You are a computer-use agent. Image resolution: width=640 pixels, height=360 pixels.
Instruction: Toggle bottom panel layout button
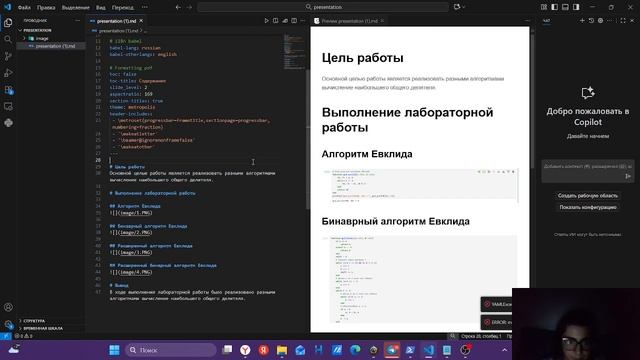point(565,7)
